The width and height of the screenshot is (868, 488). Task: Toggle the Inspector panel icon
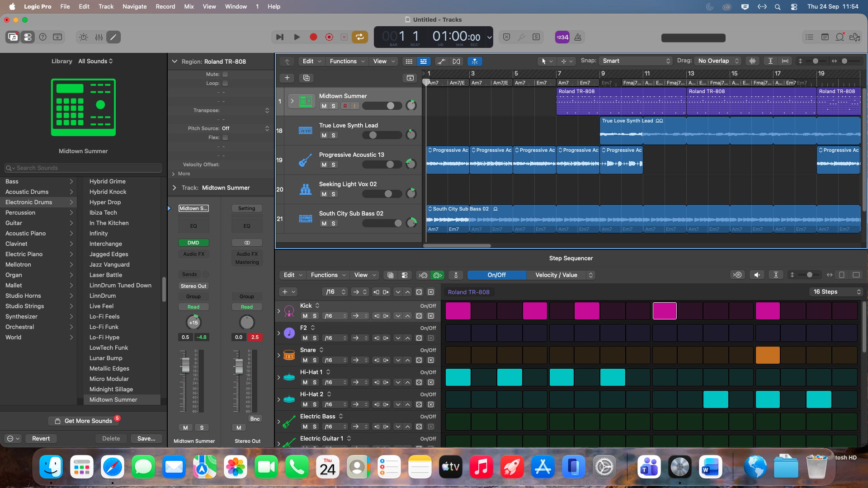pyautogui.click(x=28, y=37)
